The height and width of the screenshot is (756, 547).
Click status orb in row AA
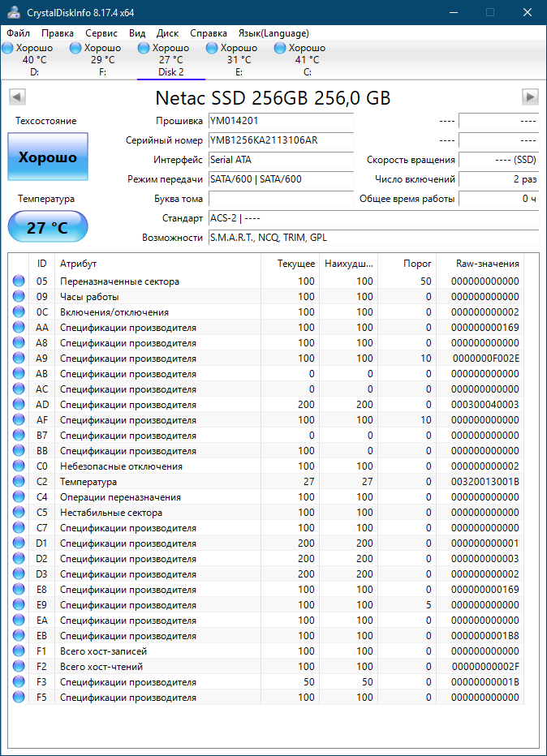pos(19,327)
